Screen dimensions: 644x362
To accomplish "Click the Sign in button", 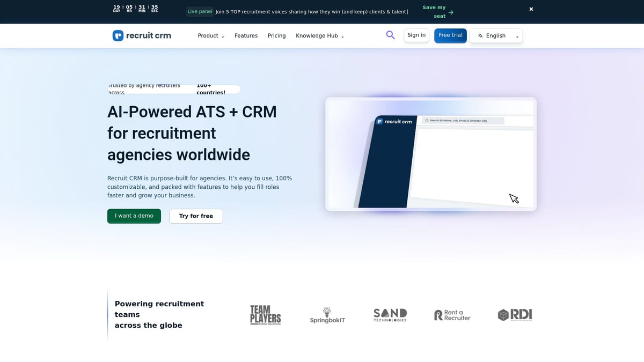I will 416,34.
